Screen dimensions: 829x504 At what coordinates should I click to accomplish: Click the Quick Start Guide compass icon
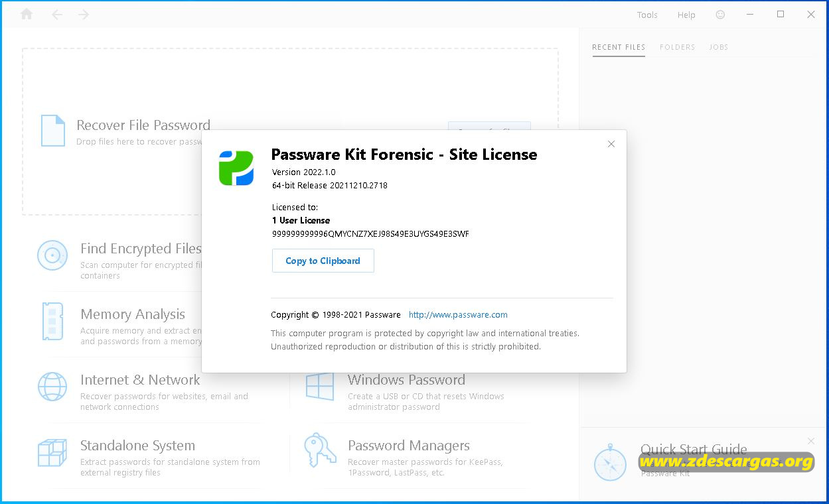click(610, 464)
